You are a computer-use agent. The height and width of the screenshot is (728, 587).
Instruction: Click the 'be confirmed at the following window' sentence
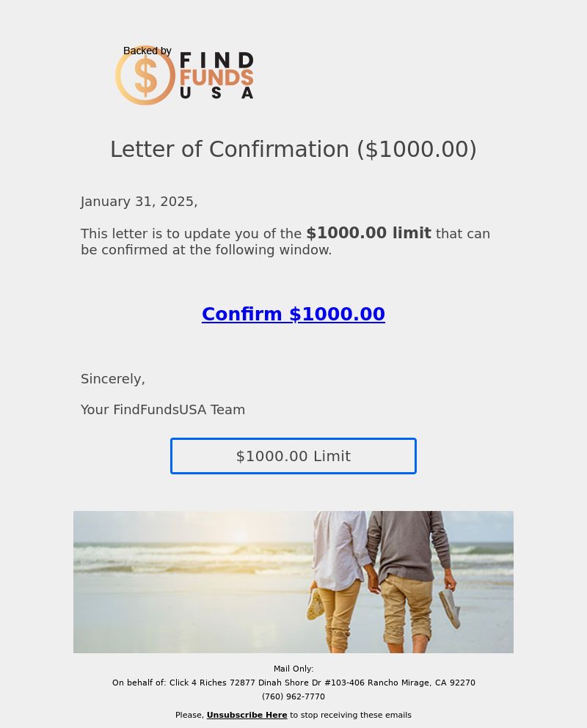coord(206,250)
